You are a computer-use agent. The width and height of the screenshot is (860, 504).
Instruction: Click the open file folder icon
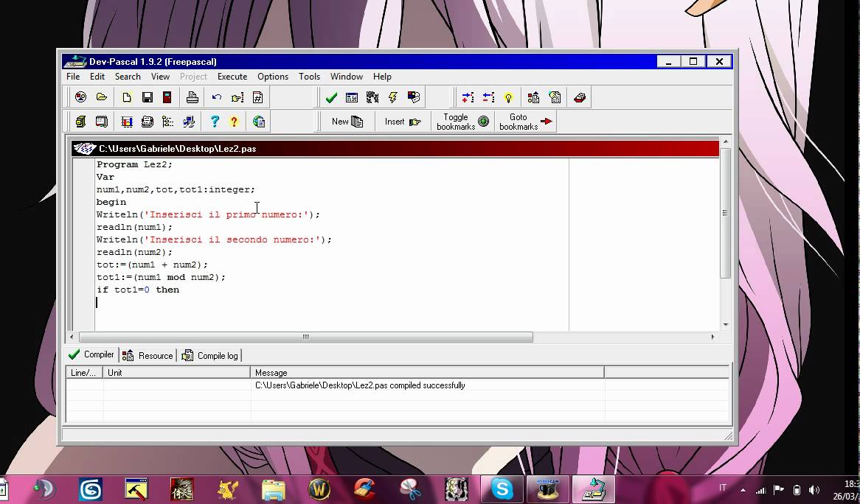point(102,97)
